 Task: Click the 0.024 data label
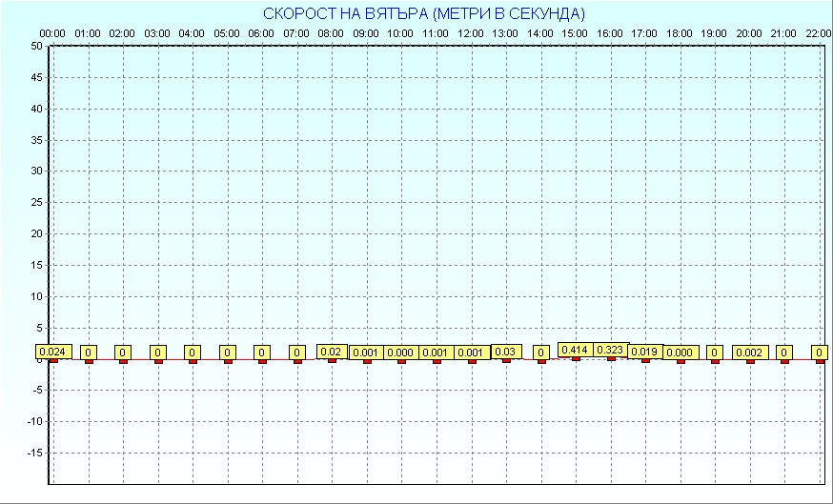[x=53, y=352]
